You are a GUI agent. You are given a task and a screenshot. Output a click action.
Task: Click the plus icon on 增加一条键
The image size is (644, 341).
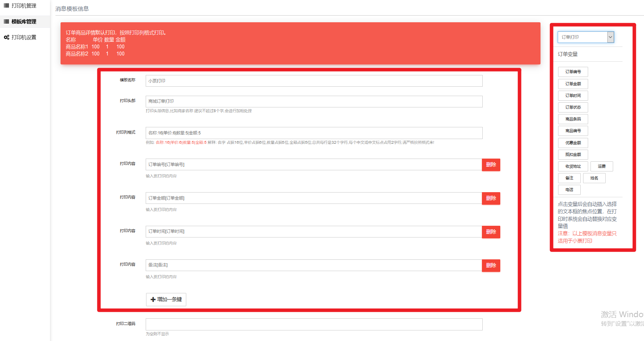point(153,300)
